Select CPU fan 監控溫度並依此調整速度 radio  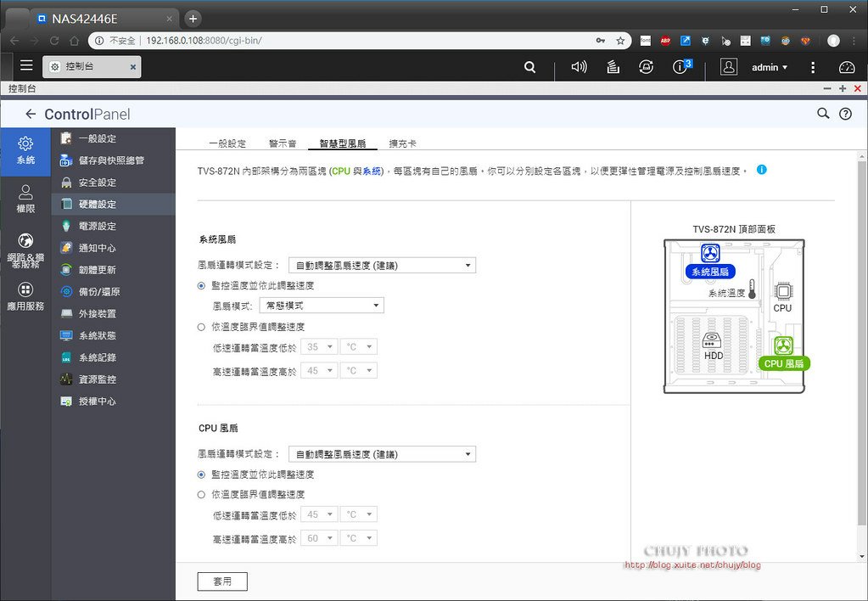pos(201,475)
